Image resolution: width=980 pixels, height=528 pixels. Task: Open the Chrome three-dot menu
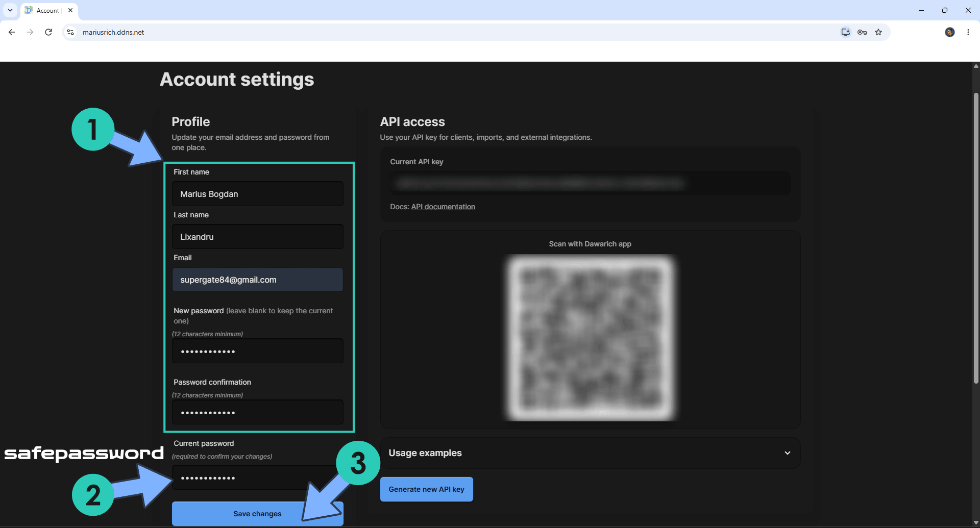click(x=968, y=32)
